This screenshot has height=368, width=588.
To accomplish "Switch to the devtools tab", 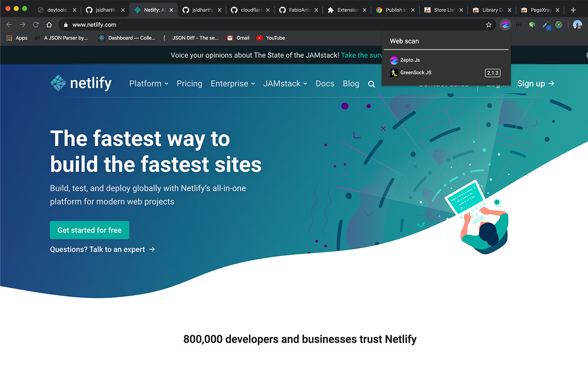I will 57,10.
